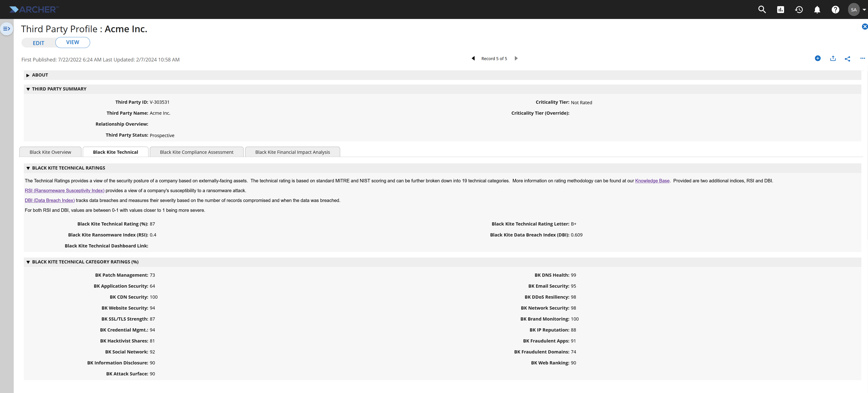Click the BK Attack Surface label

127,374
